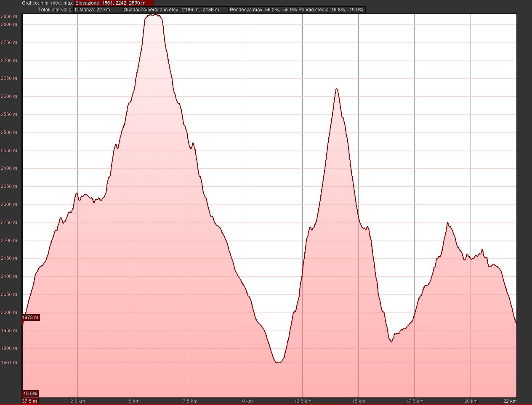Click the Distanza 22 km readout
The width and height of the screenshot is (532, 405).
[98, 9]
